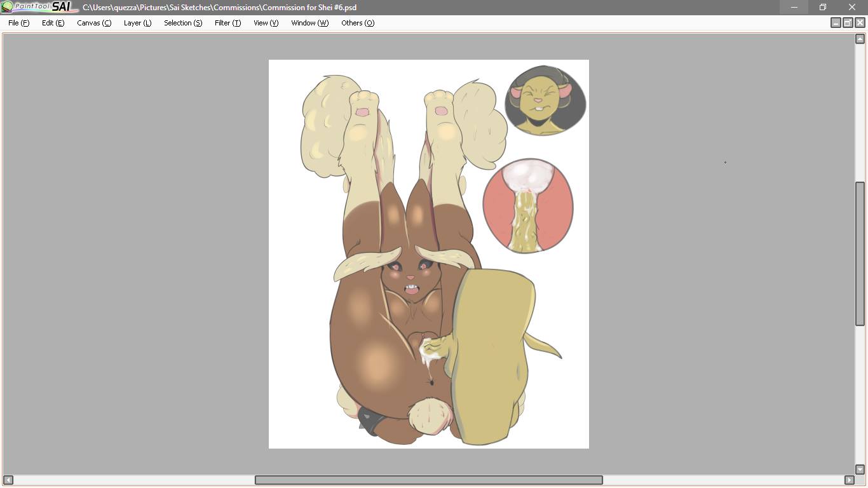Open the File menu
Image resolution: width=868 pixels, height=488 pixels.
tap(18, 23)
